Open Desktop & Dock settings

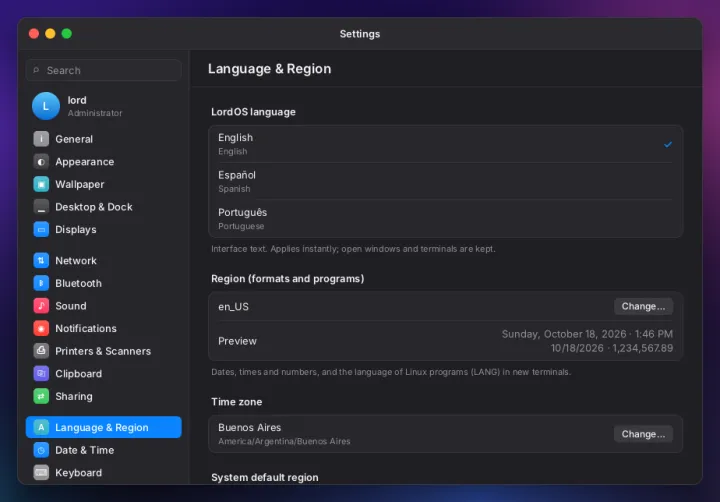click(104, 207)
